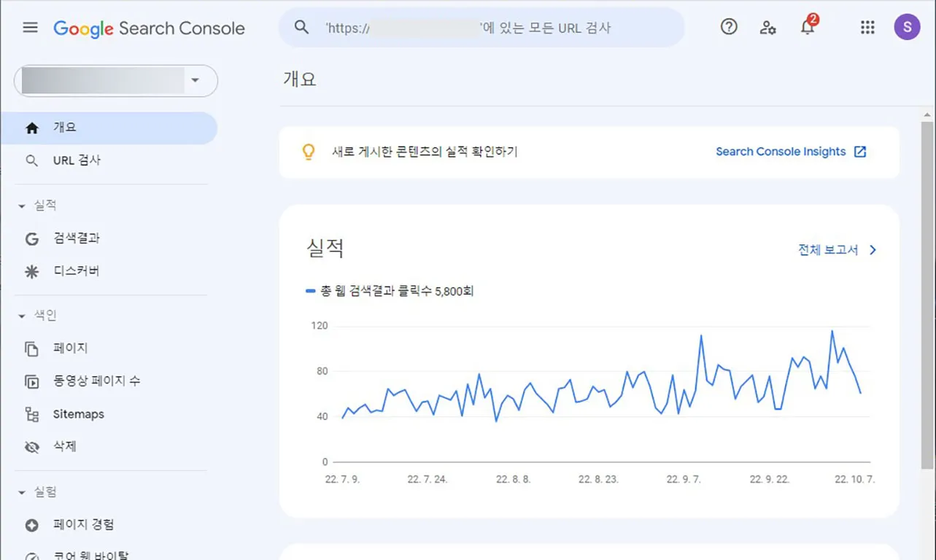Viewport: 936px width, 560px height.
Task: Click the 실적 card heading
Action: click(x=325, y=248)
